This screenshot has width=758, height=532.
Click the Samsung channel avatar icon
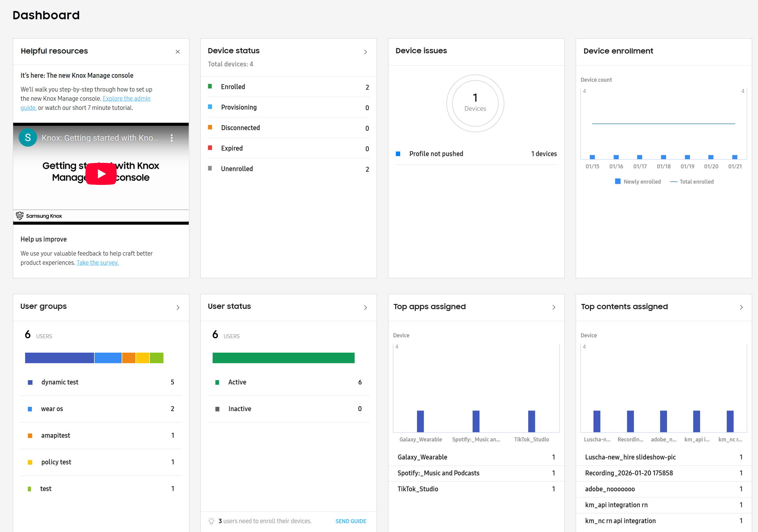click(x=28, y=137)
